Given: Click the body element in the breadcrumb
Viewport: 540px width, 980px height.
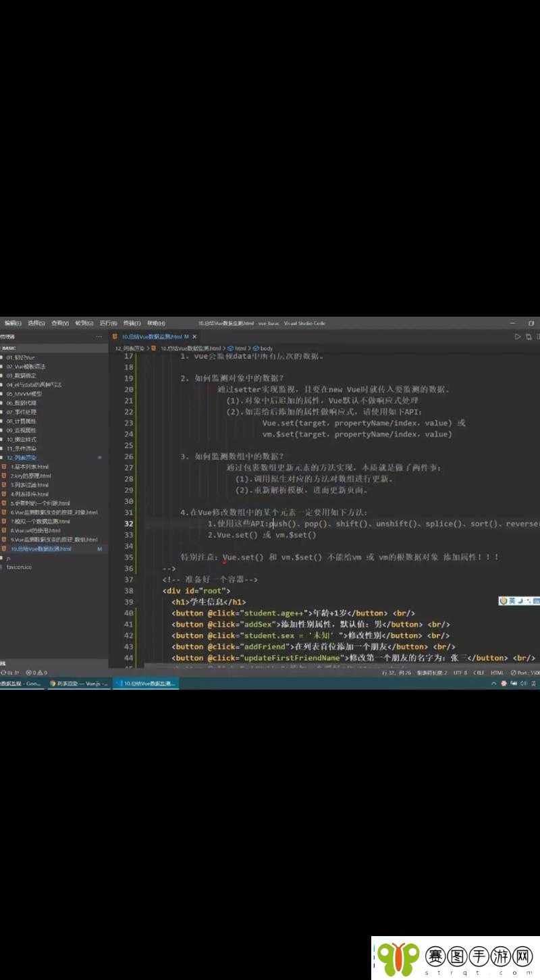Looking at the screenshot, I should tap(263, 348).
